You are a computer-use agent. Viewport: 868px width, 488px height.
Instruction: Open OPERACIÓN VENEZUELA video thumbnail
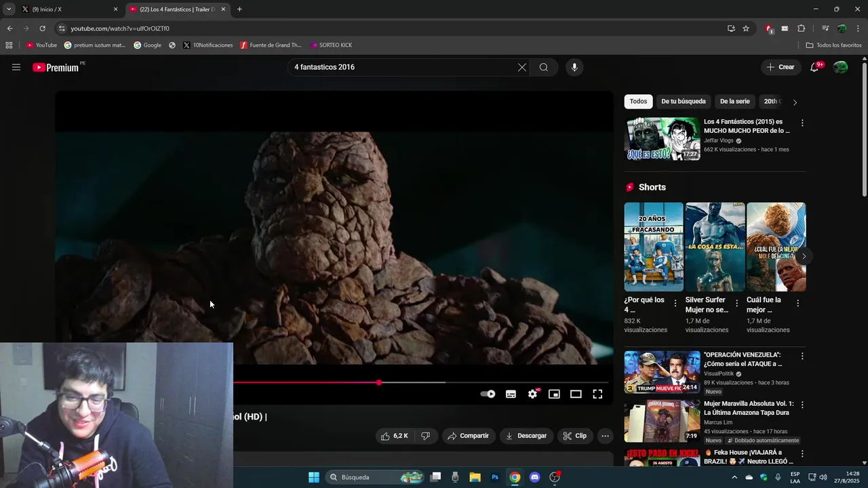662,372
